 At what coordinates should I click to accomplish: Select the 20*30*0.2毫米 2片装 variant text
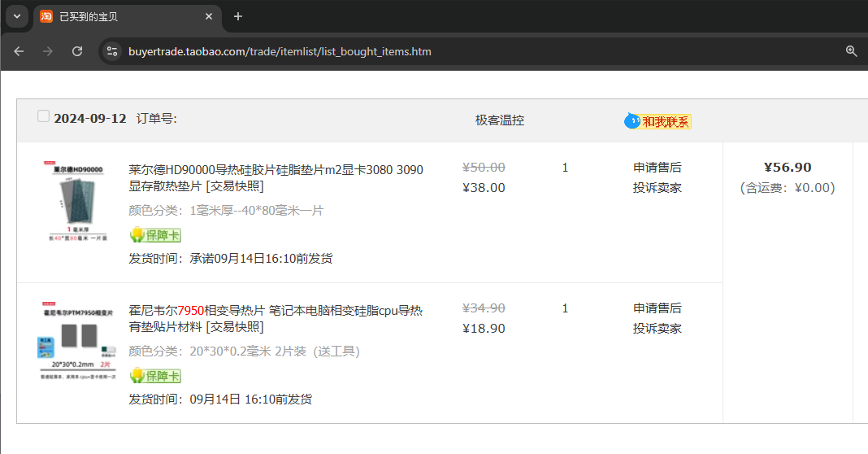[275, 351]
